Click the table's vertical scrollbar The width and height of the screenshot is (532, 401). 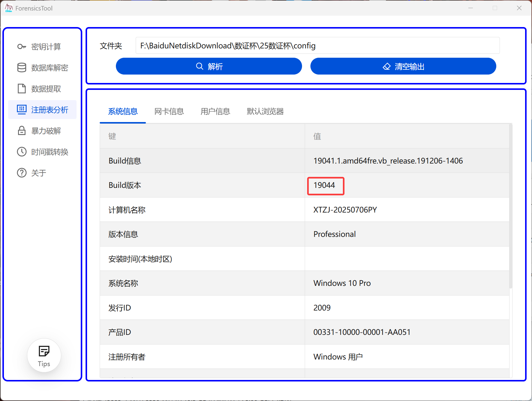(x=511, y=206)
